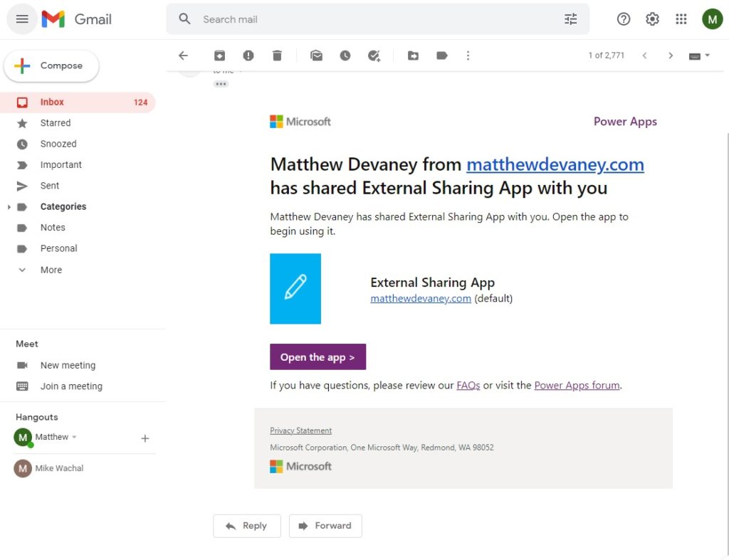
Task: Switch to the Sent mail view
Action: coord(50,185)
